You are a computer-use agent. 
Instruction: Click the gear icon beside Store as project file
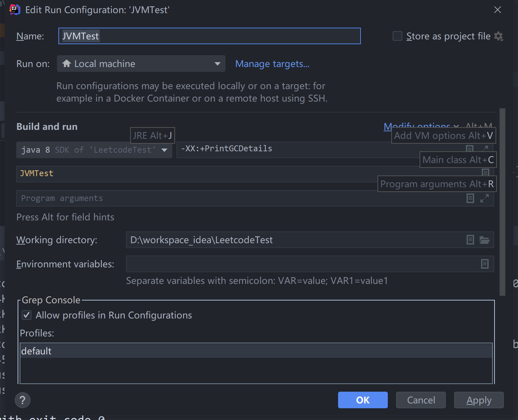coord(499,36)
